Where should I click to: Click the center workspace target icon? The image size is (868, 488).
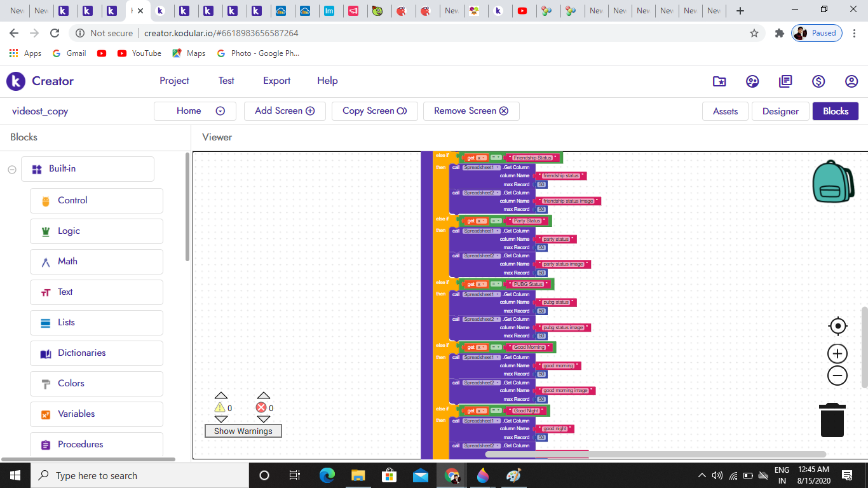[x=837, y=326]
